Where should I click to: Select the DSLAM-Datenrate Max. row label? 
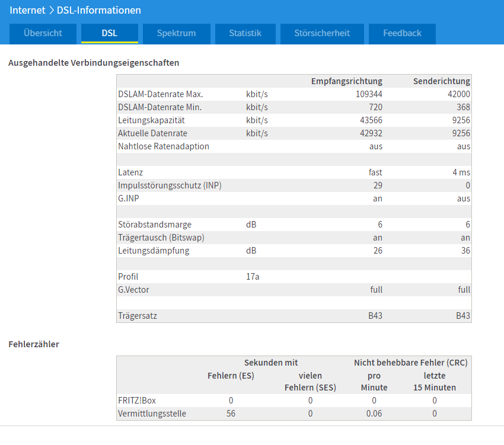pyautogui.click(x=161, y=94)
